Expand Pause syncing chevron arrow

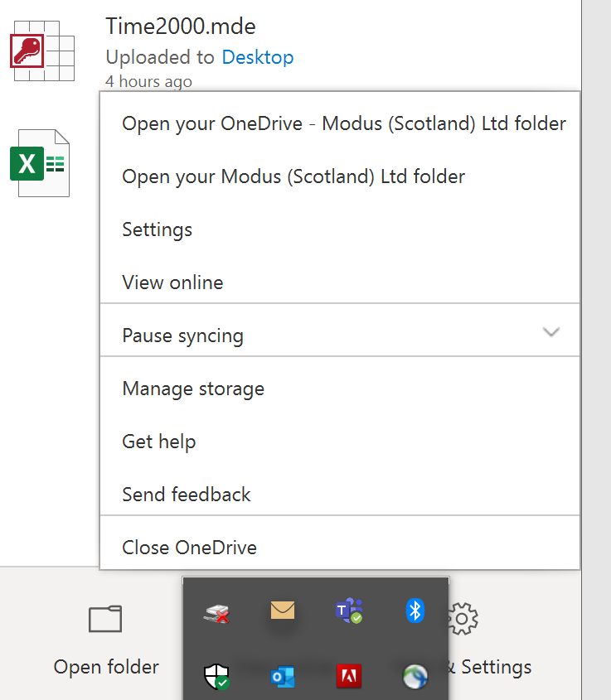pos(551,331)
